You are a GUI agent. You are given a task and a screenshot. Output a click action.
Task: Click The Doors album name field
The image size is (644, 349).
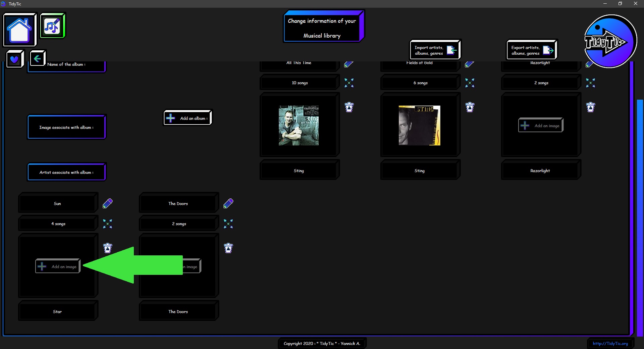[179, 202]
